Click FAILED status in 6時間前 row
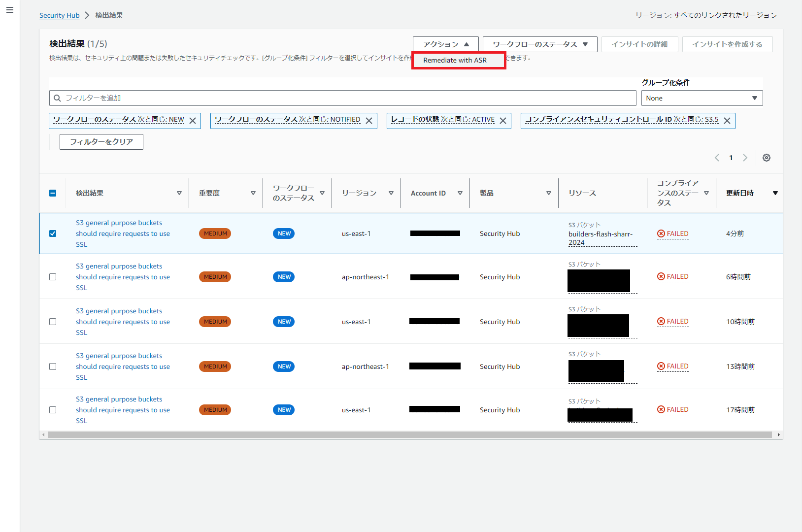The height and width of the screenshot is (532, 802). pos(673,276)
